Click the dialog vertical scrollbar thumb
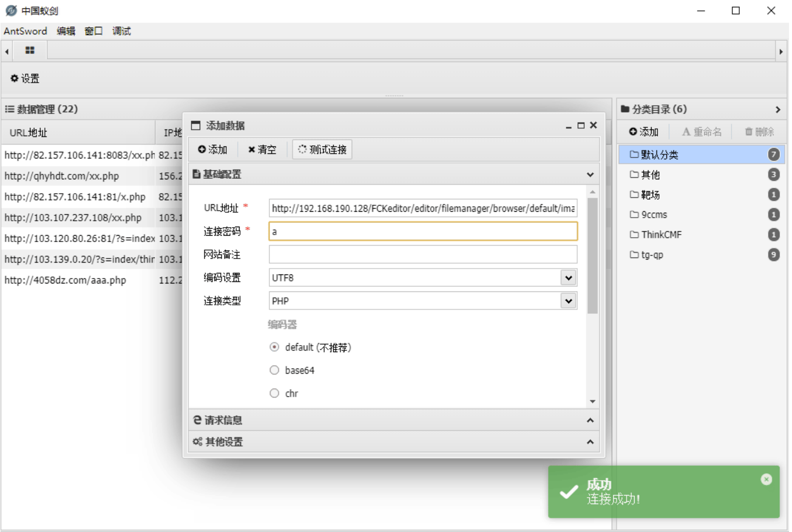 pyautogui.click(x=592, y=256)
